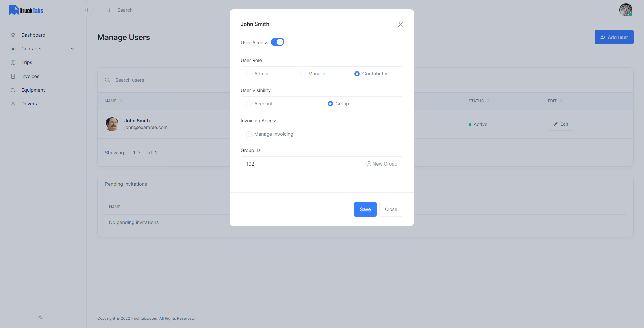Screen dimensions: 644x328
Task: Select the Manager user role
Action: (303, 74)
